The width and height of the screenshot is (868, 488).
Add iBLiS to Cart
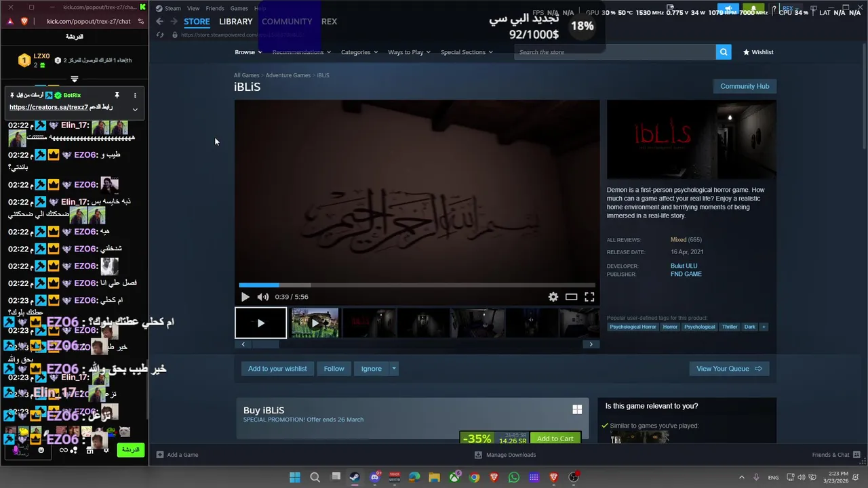pyautogui.click(x=555, y=439)
